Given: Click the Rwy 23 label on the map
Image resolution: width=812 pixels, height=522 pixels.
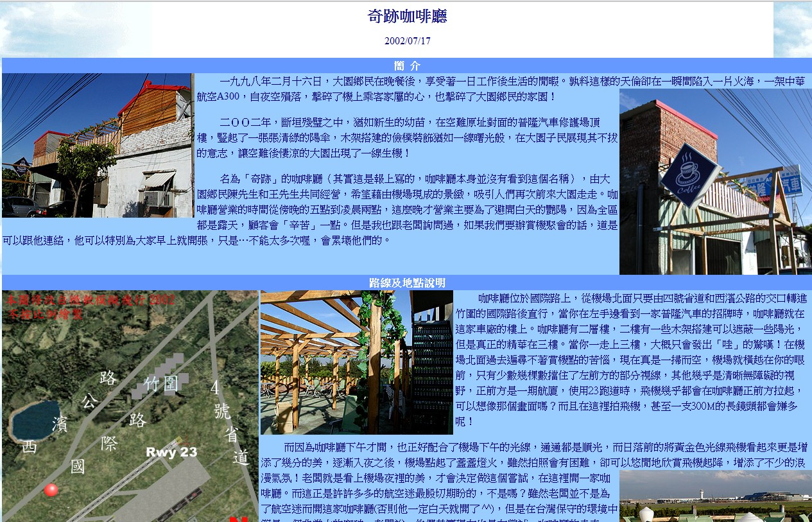Looking at the screenshot, I should click(x=171, y=452).
